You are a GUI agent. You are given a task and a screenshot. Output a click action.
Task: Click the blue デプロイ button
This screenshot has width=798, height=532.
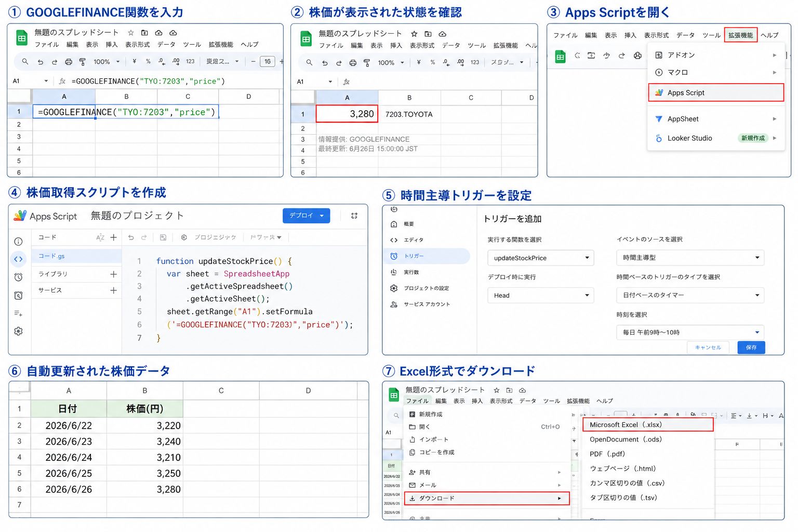click(307, 216)
